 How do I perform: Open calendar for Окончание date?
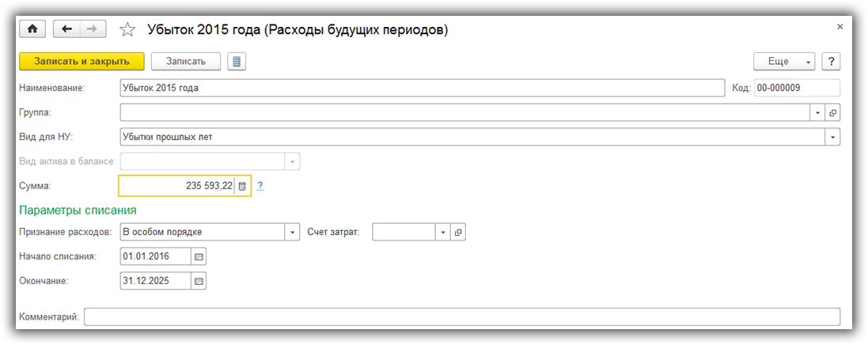[199, 281]
